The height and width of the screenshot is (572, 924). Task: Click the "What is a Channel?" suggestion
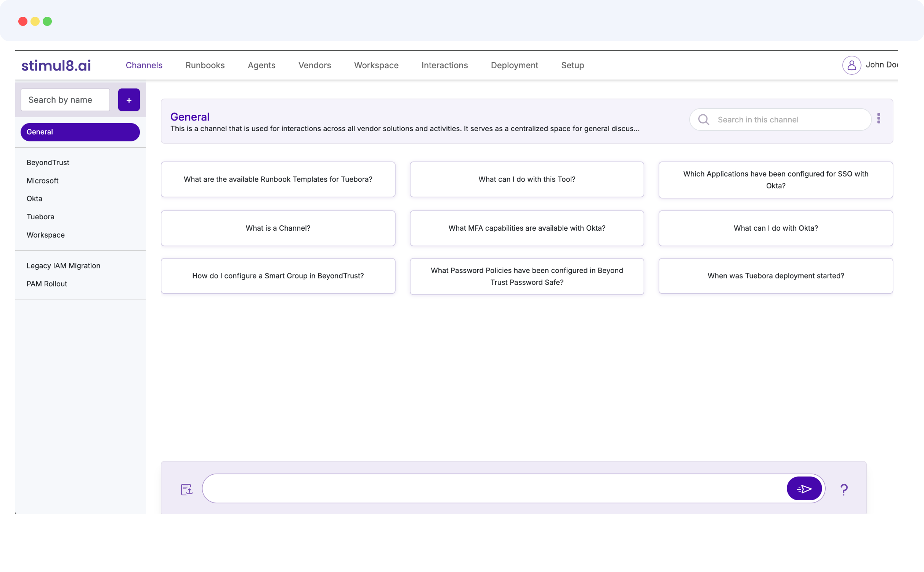click(278, 228)
